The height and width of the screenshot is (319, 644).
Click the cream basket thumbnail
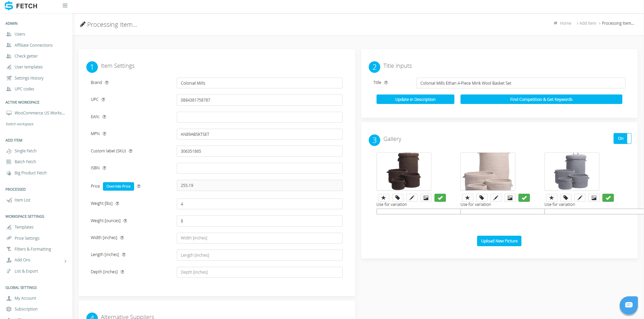click(488, 171)
